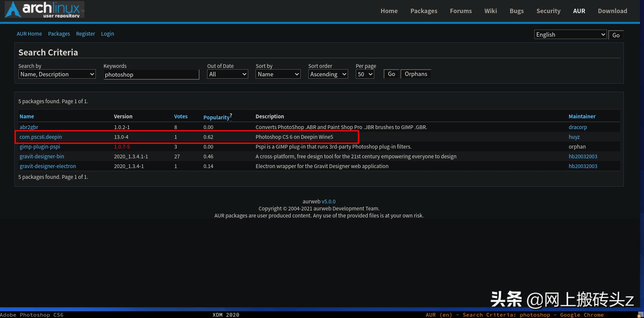Click the search criteria Go button
644x318 pixels.
391,74
